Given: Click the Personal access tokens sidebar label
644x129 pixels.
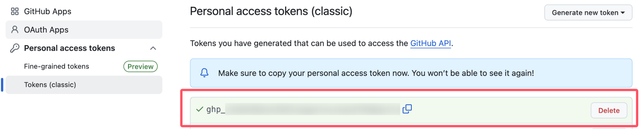Looking at the screenshot, I should click(x=69, y=48).
